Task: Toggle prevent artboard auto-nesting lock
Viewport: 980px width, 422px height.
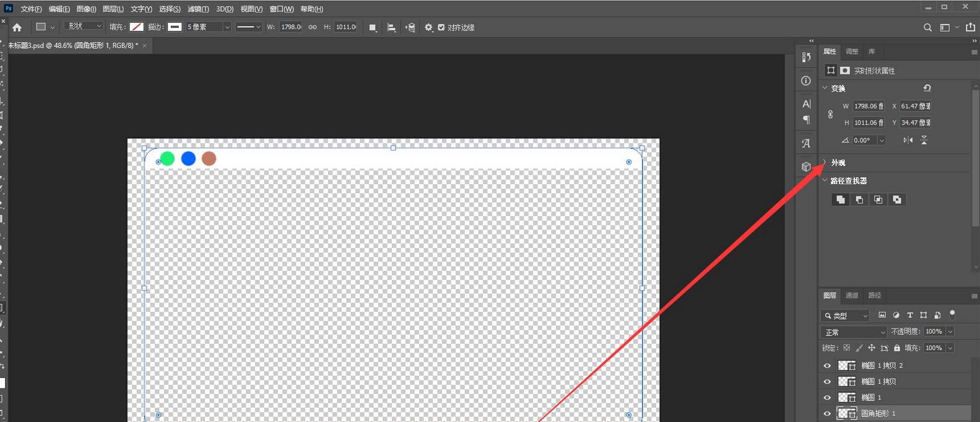Action: 884,348
